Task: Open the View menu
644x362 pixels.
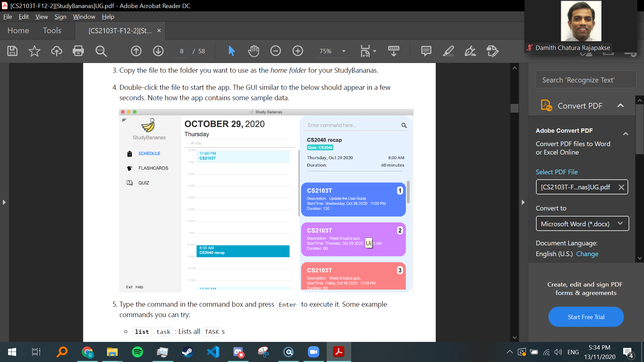Action: (x=41, y=16)
